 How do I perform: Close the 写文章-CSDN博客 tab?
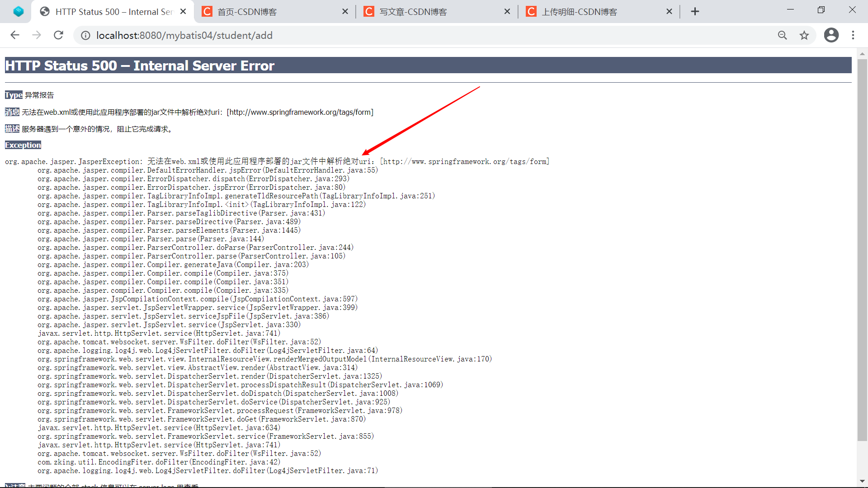tap(507, 11)
